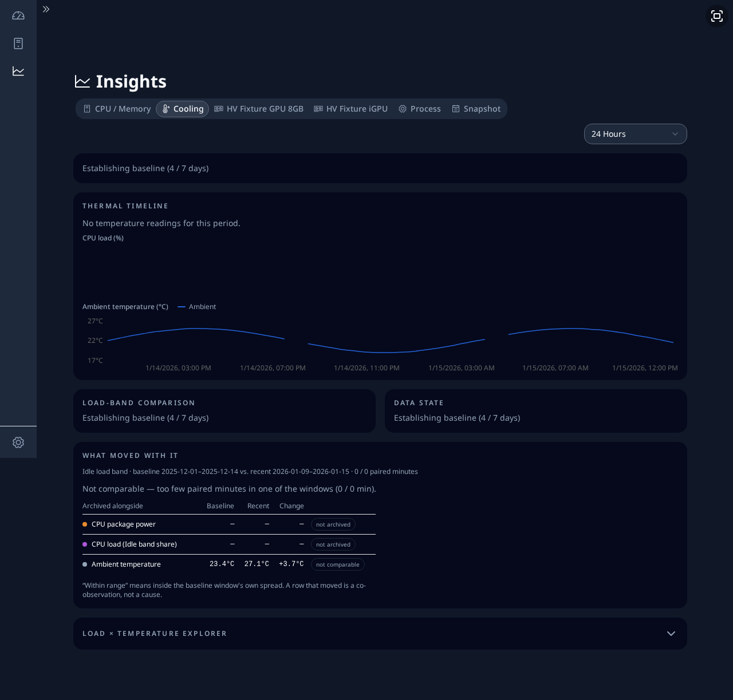Switch to the CPU / Memory tab
733x700 pixels.
[x=117, y=109]
